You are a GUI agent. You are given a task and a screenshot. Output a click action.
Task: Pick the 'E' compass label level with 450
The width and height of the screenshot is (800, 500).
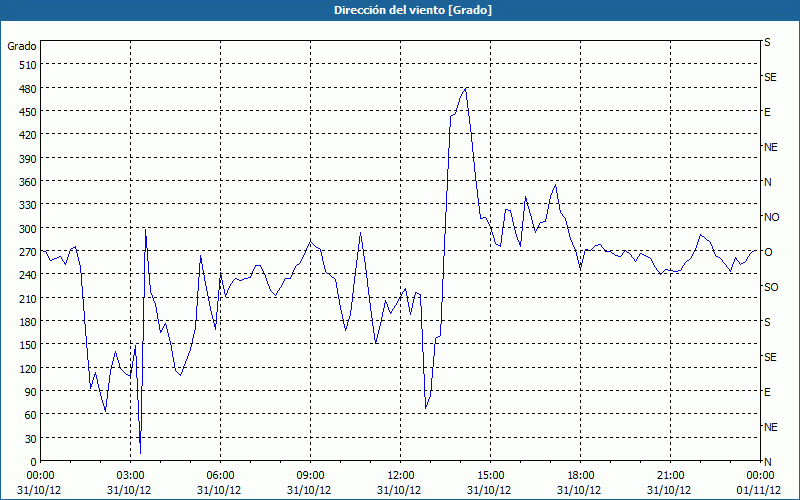pos(767,112)
